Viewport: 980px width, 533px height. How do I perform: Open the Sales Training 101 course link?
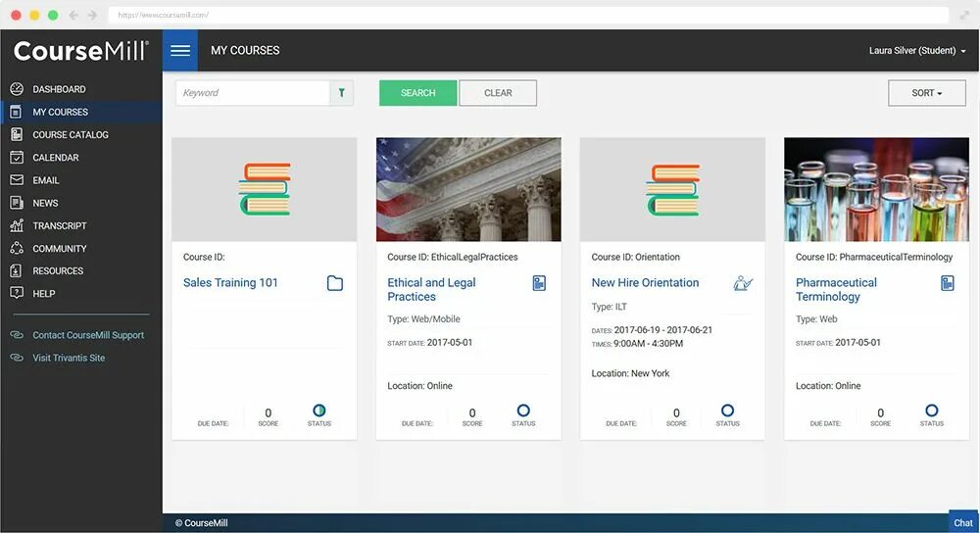click(230, 282)
